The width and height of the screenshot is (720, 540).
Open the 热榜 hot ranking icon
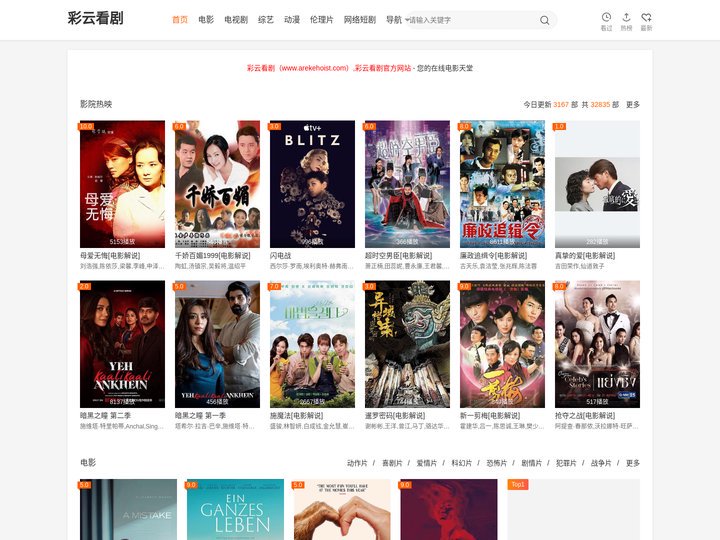pyautogui.click(x=626, y=21)
